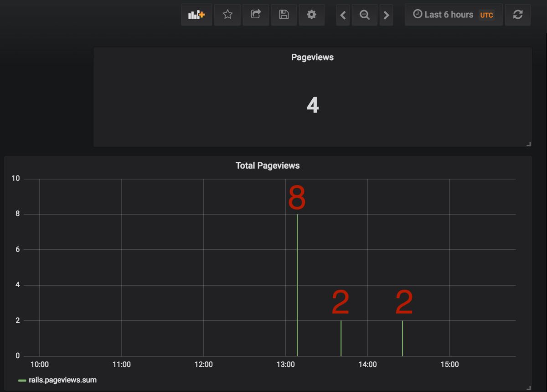
Task: Star this dashboard as favorite
Action: point(227,15)
